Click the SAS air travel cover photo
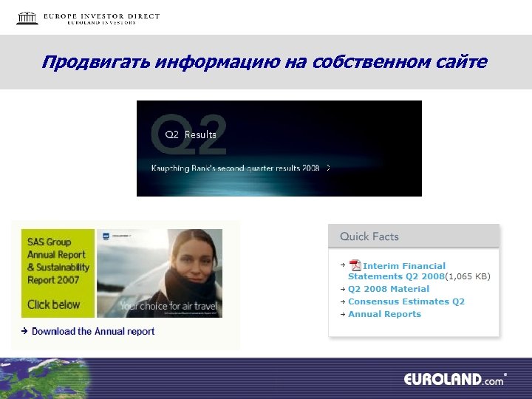The image size is (532, 399). (160, 273)
